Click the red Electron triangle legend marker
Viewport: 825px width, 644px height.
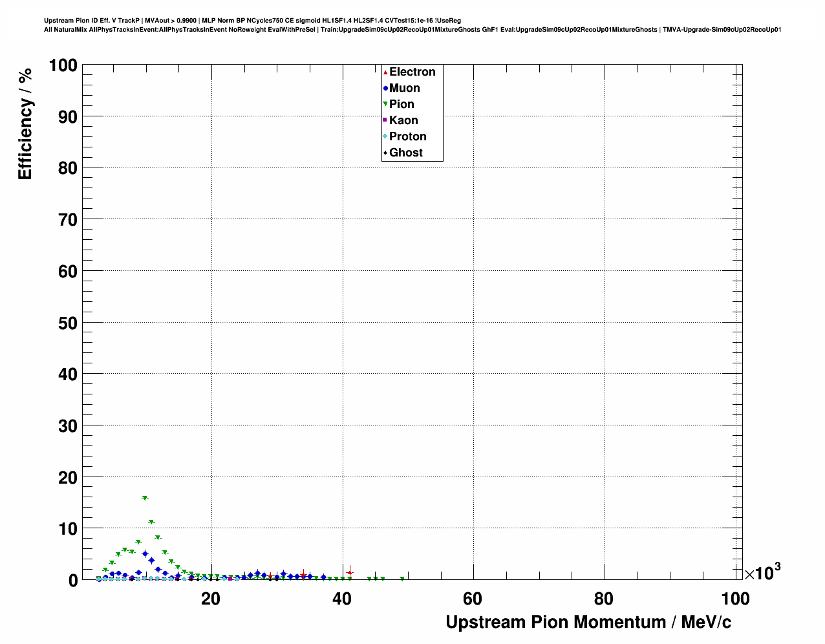[385, 72]
